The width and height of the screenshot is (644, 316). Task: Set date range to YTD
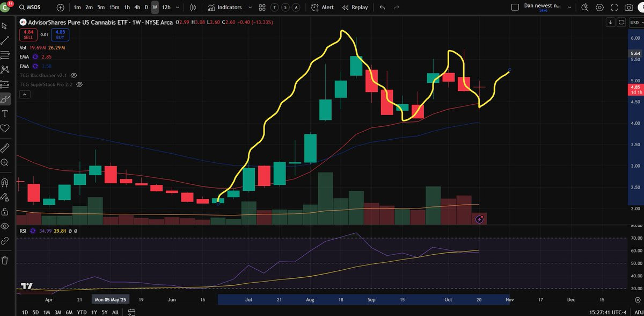[83, 312]
